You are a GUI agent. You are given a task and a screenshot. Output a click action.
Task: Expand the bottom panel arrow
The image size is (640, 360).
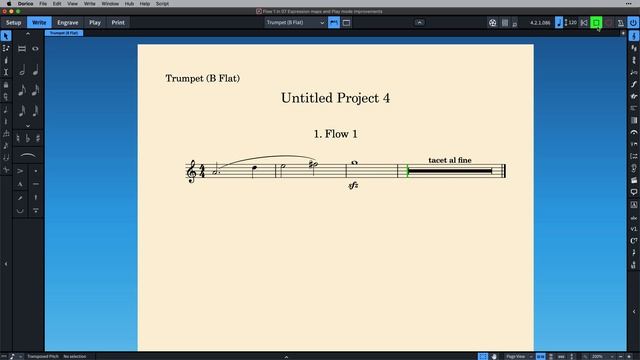click(x=286, y=357)
